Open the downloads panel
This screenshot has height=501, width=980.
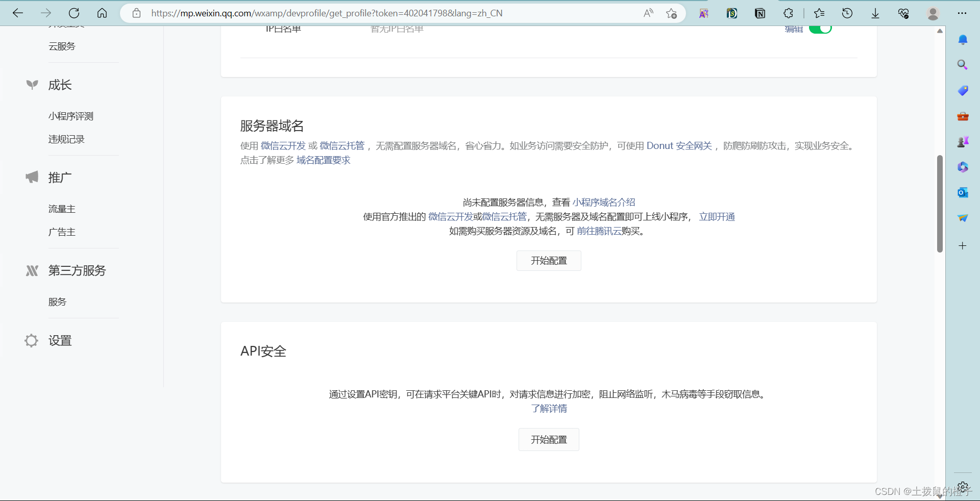pyautogui.click(x=875, y=13)
